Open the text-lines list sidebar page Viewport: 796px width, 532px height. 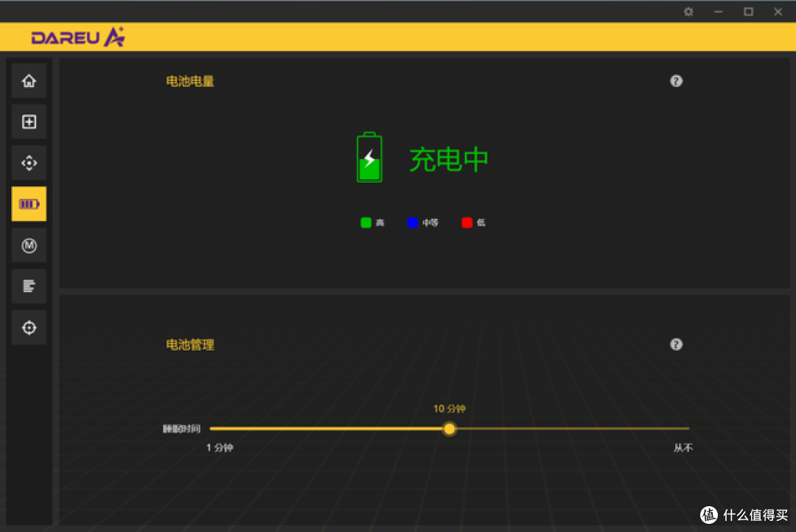click(x=29, y=287)
